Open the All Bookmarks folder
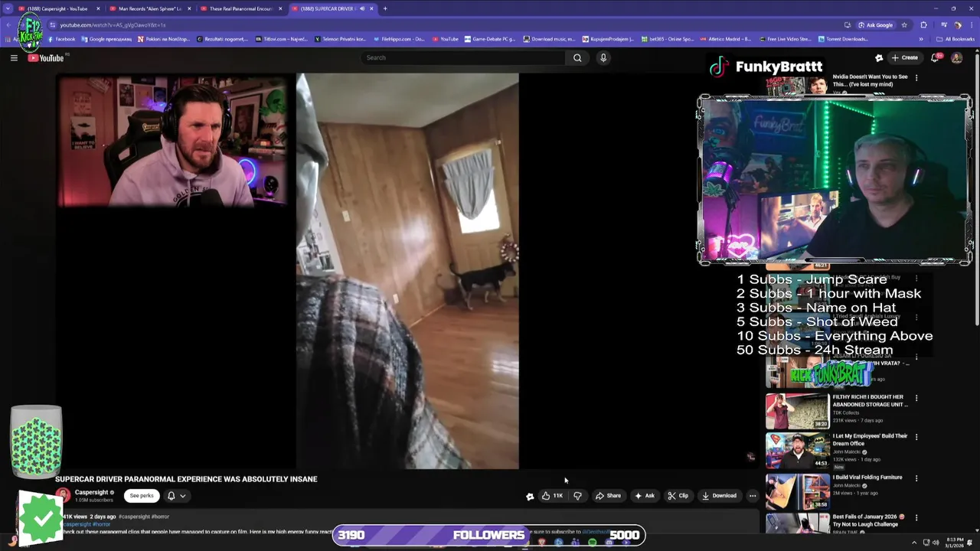The height and width of the screenshot is (551, 980). 955,39
